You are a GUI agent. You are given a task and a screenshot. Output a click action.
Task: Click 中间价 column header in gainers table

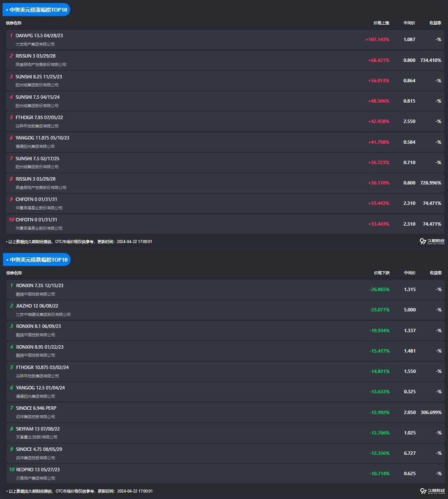pos(409,23)
